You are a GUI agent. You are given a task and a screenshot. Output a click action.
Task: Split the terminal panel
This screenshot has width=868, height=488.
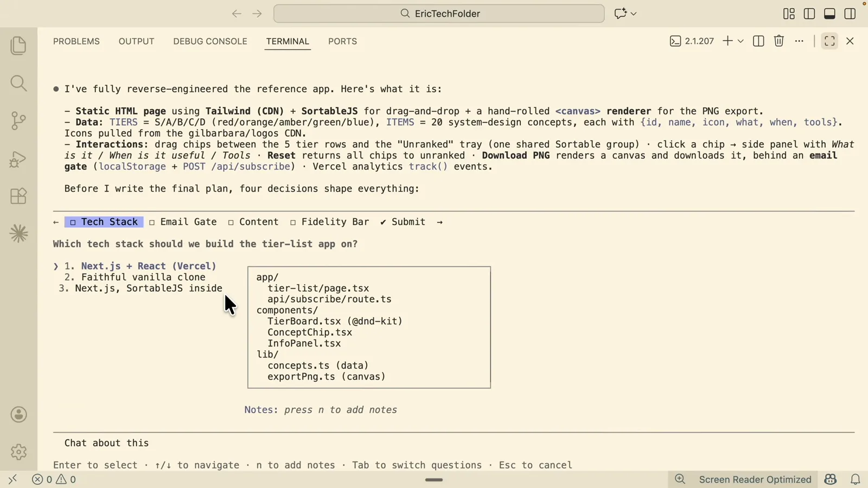pyautogui.click(x=758, y=41)
